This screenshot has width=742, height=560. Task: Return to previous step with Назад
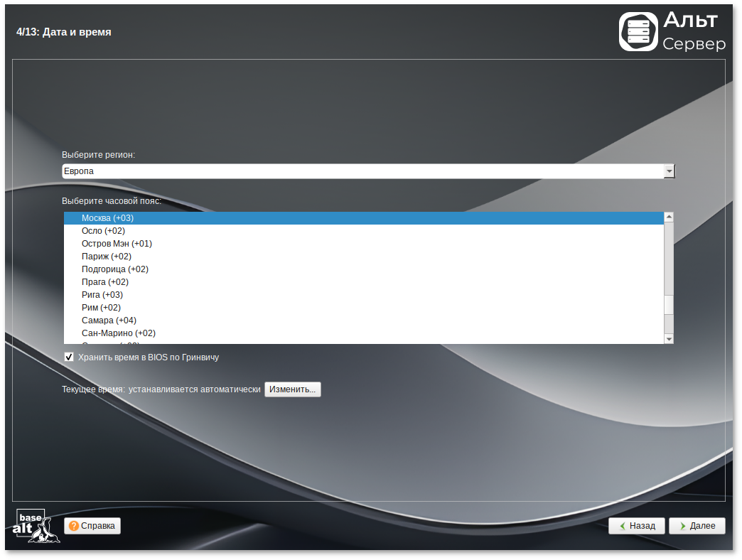point(636,526)
